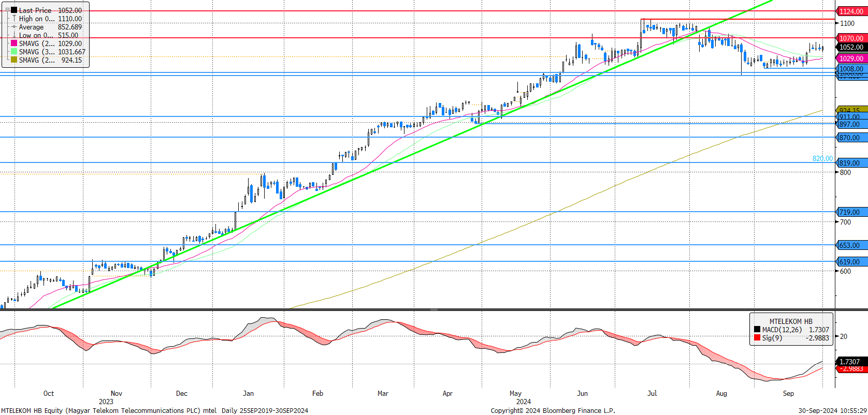Click the light blue 820.00 annotation label

822,158
